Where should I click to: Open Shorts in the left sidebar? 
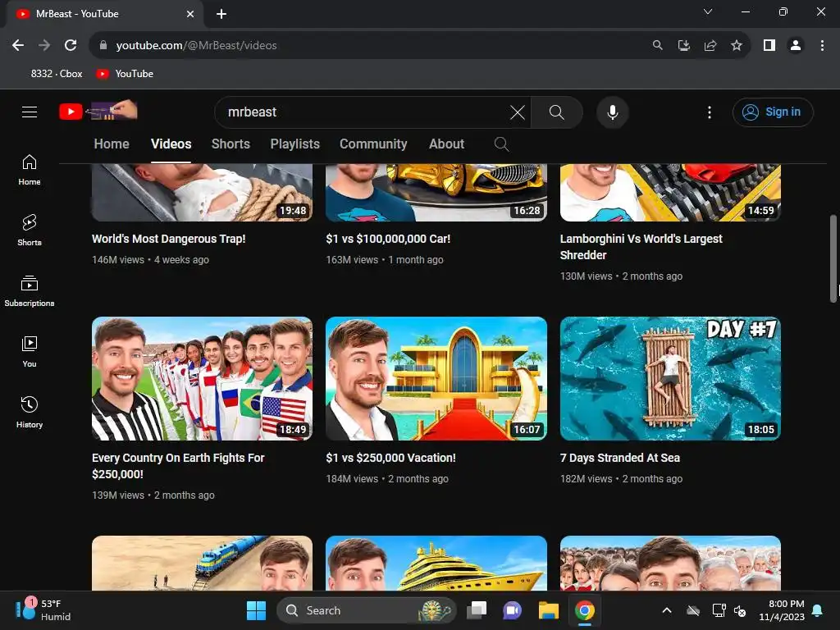30,231
